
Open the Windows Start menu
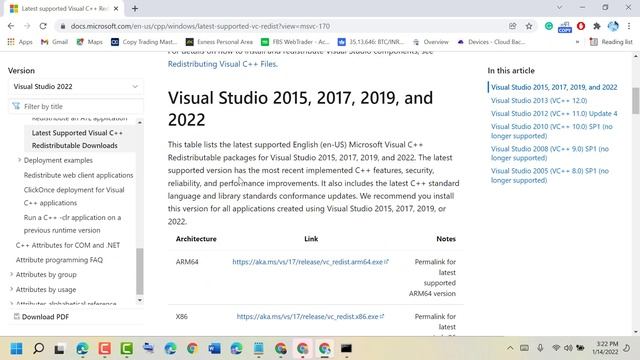pos(17,349)
